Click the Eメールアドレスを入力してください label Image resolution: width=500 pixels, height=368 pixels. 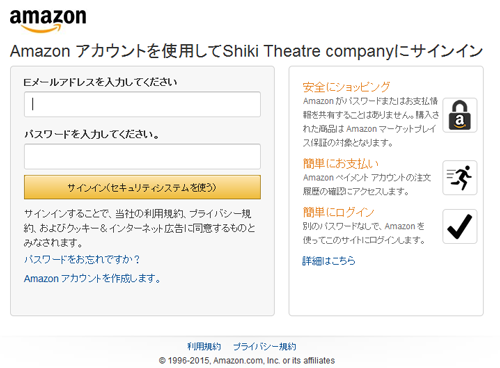click(100, 82)
